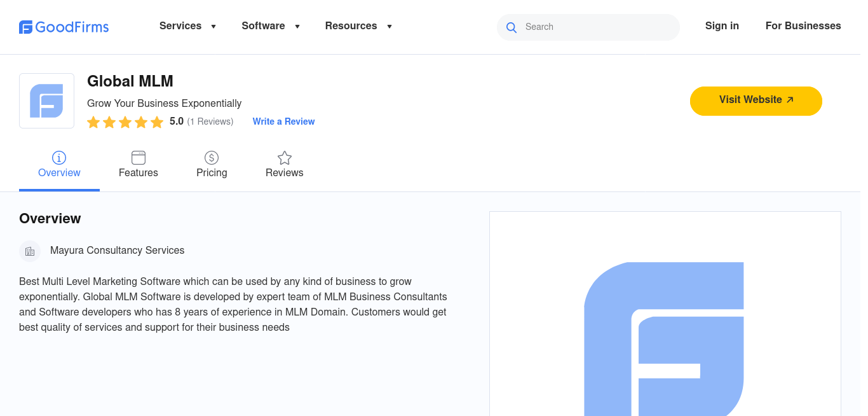Viewport: 868px width, 416px height.
Task: Click the fifth gold rating star
Action: [157, 122]
